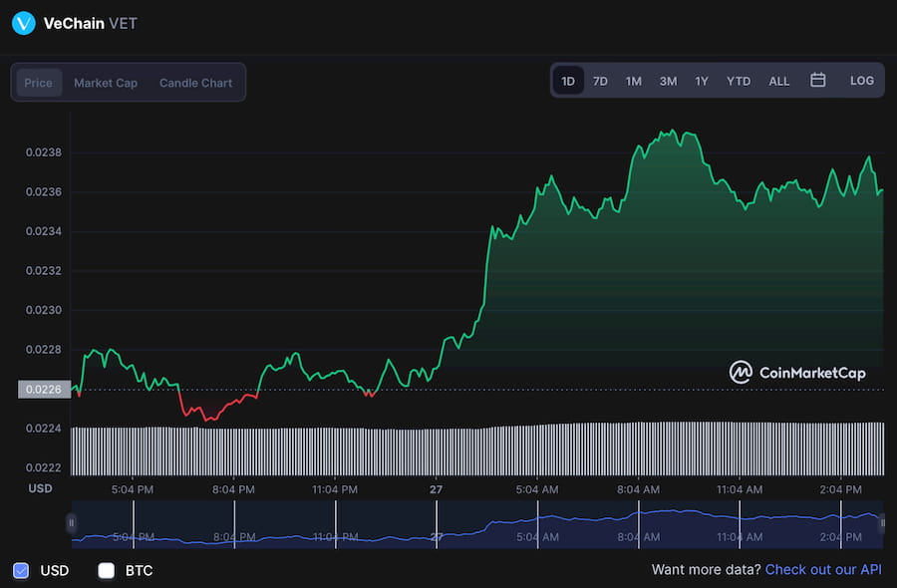This screenshot has width=897, height=588.
Task: Switch to the Price tab
Action: click(x=39, y=83)
